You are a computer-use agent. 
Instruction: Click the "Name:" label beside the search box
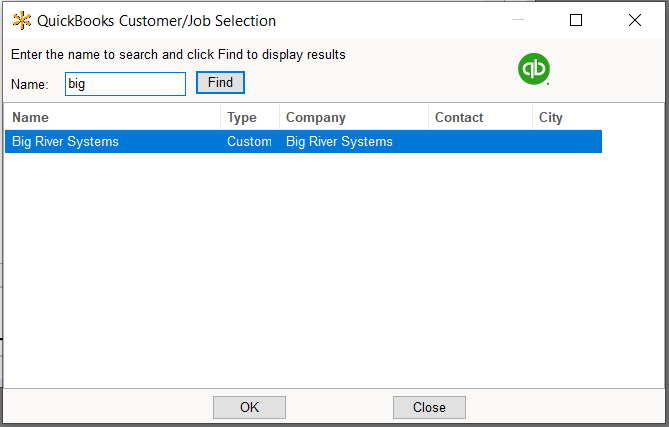click(30, 85)
